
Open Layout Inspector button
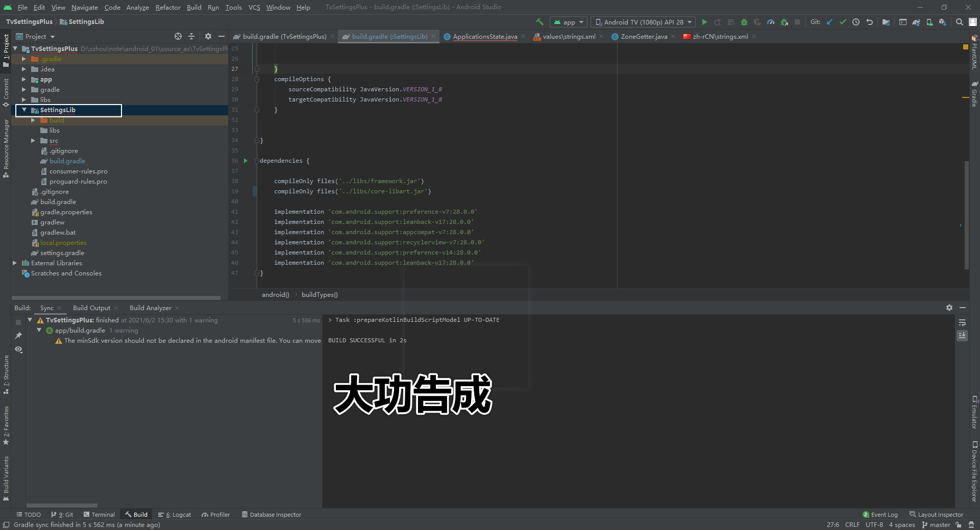pyautogui.click(x=936, y=515)
